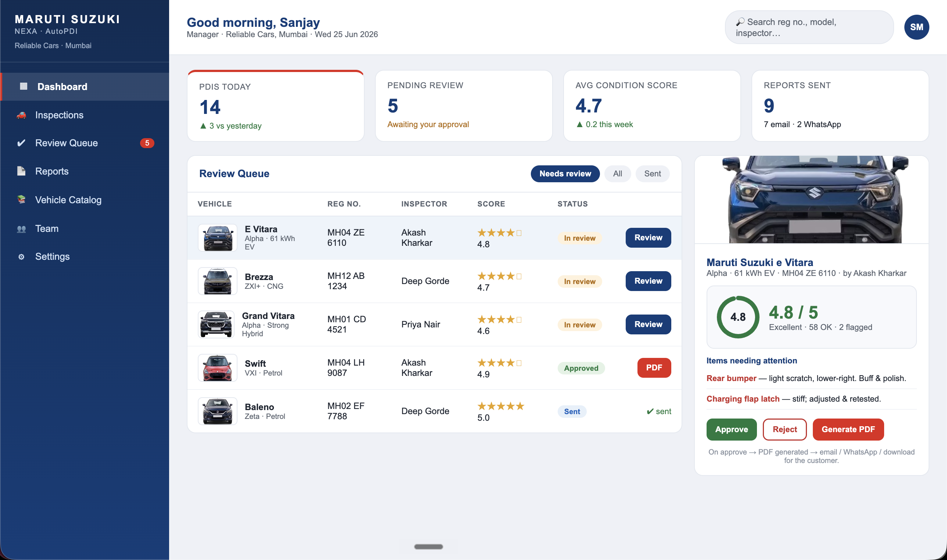This screenshot has height=560, width=947.
Task: Click the sent checkmark label for Baleno
Action: point(659,411)
